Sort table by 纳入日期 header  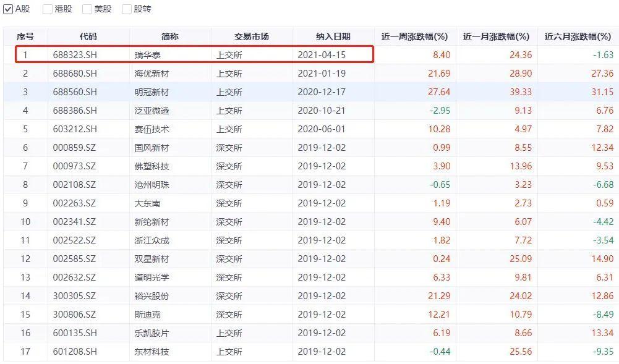pyautogui.click(x=333, y=36)
